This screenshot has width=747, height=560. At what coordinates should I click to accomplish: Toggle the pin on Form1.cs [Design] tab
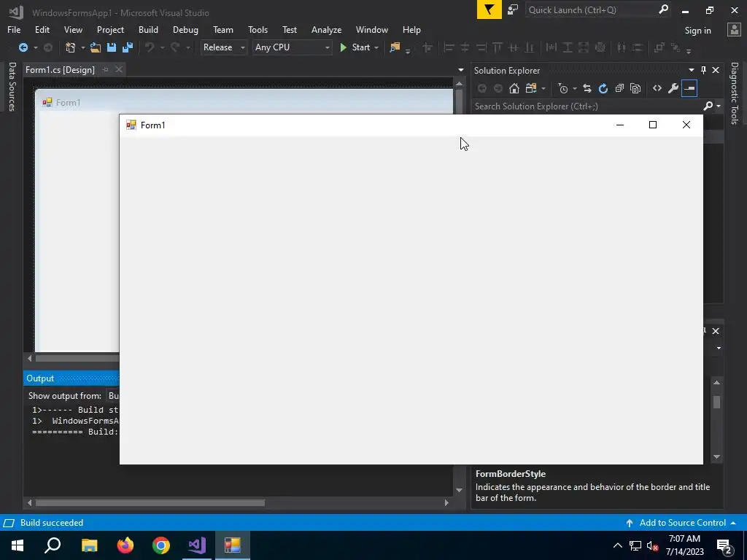(105, 69)
